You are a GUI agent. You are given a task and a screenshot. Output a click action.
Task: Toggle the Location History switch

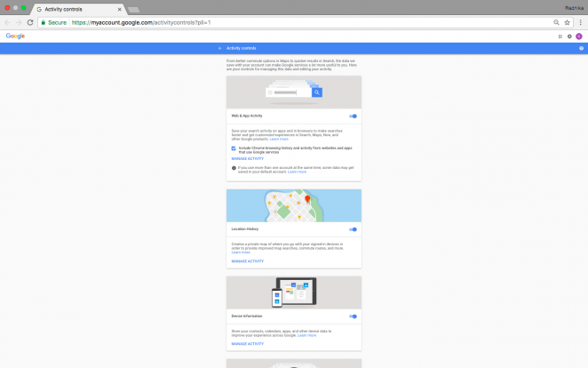[x=353, y=229]
